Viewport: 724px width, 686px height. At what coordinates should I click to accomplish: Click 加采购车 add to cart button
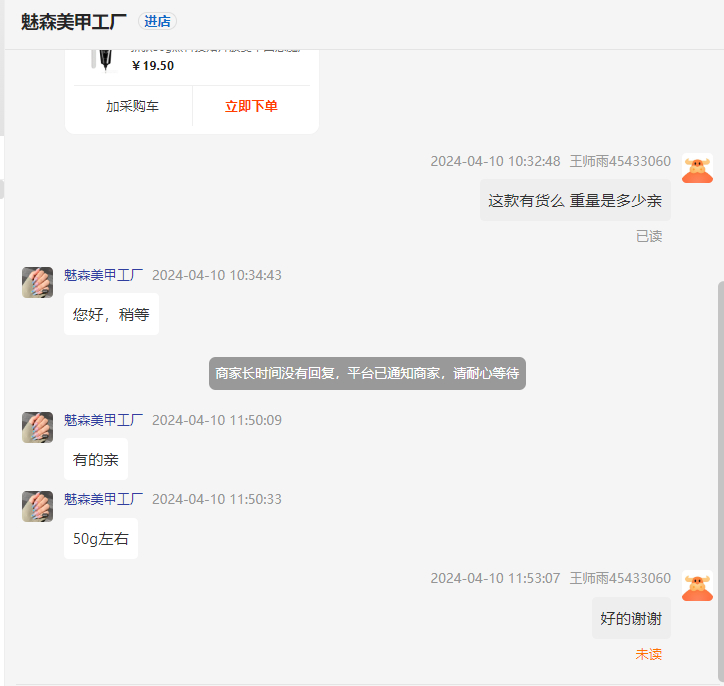tap(132, 106)
